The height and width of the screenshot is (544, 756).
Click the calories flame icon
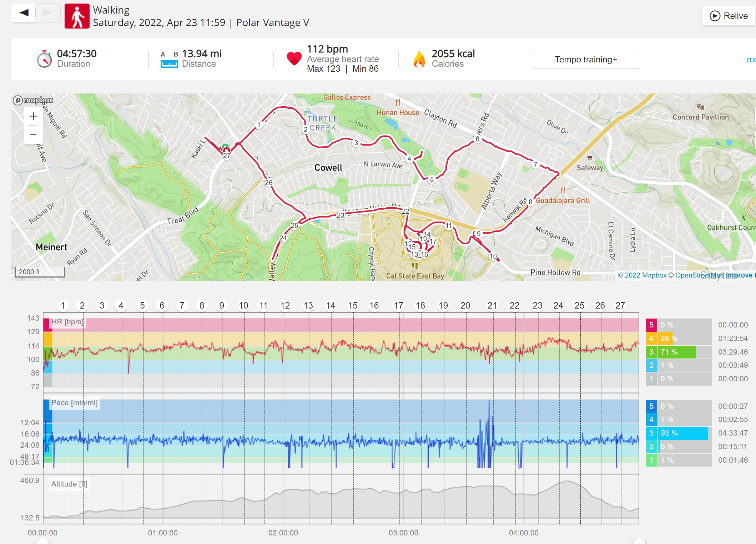coord(419,59)
